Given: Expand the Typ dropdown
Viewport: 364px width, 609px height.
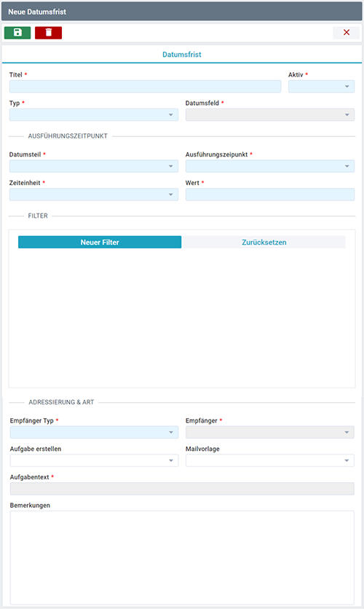Looking at the screenshot, I should [94, 114].
